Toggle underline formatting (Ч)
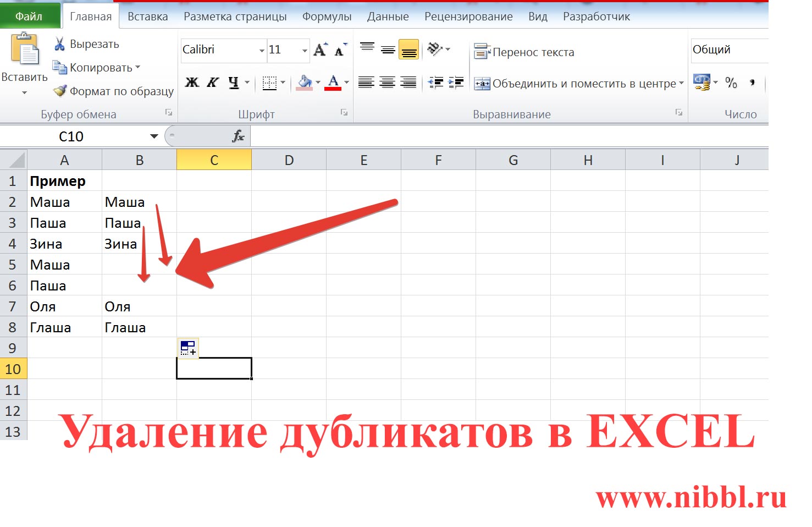The image size is (812, 527). point(234,83)
